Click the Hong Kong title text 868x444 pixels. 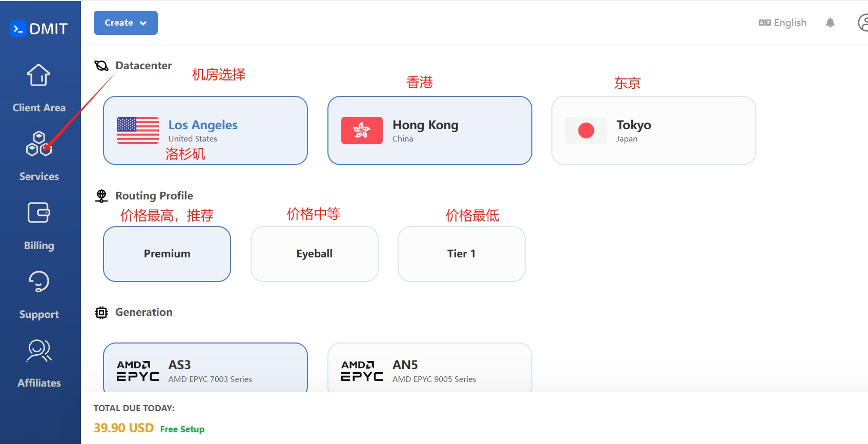(x=425, y=125)
